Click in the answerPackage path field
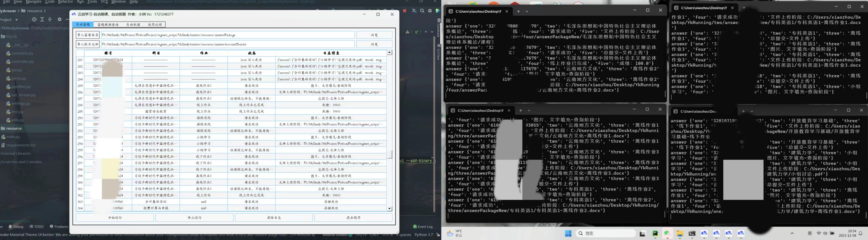The image size is (868, 240). tap(228, 35)
